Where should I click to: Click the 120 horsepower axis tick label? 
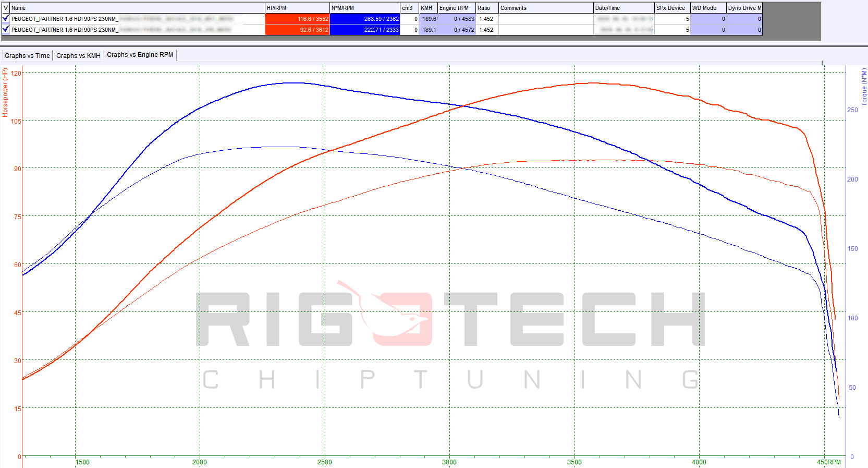tap(16, 73)
